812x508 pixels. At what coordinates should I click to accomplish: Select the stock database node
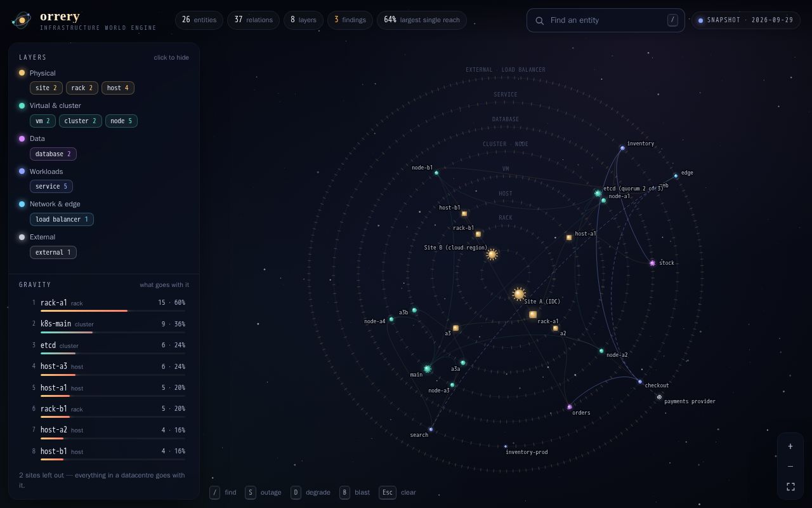[x=652, y=263]
